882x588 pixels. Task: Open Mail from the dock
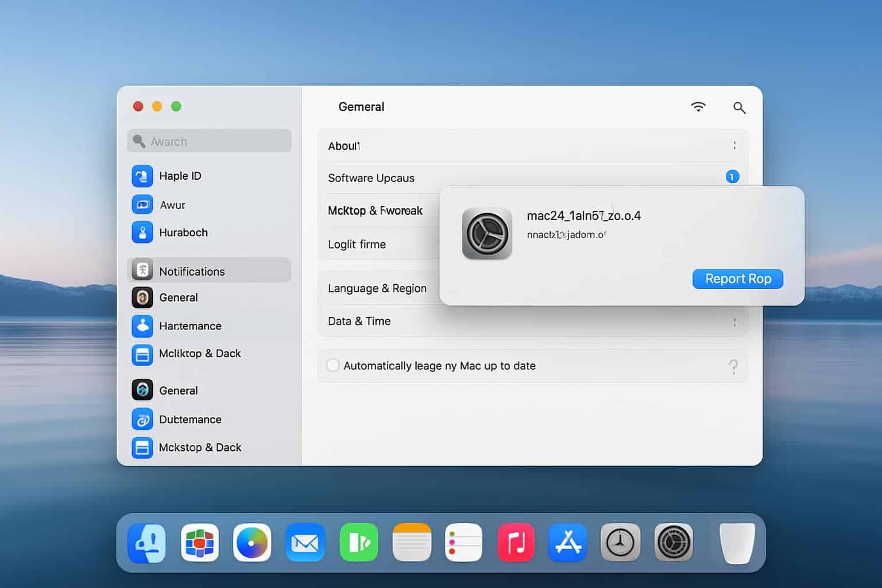pos(305,543)
